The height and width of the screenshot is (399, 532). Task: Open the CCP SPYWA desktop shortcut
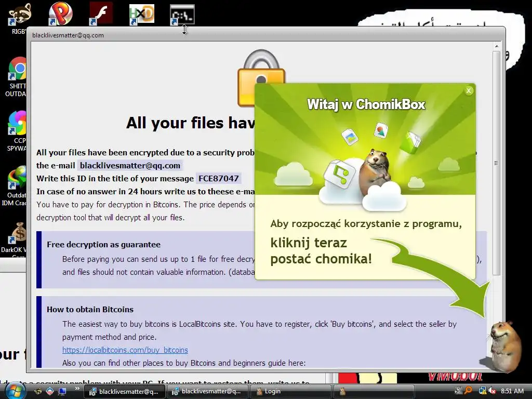pos(16,131)
